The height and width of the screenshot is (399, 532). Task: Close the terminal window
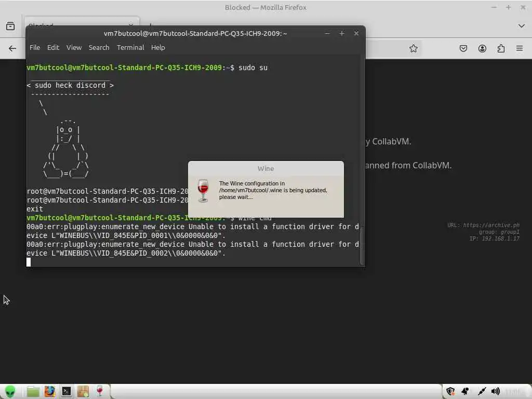coord(356,33)
